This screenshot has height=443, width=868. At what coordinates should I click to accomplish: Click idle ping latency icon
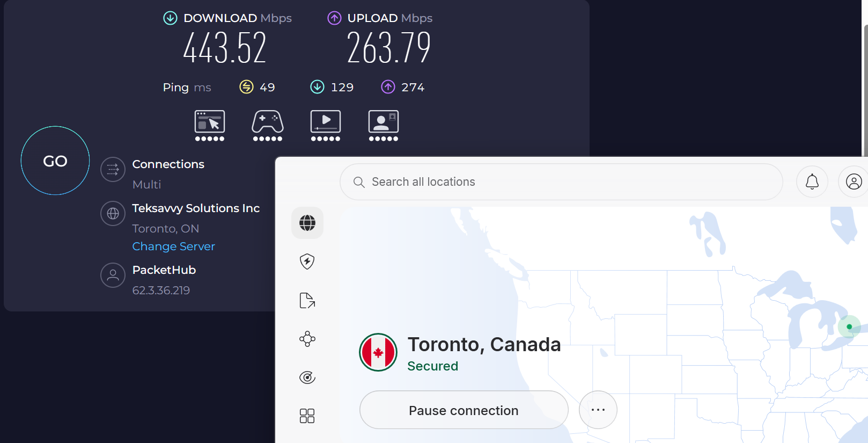[x=246, y=86]
